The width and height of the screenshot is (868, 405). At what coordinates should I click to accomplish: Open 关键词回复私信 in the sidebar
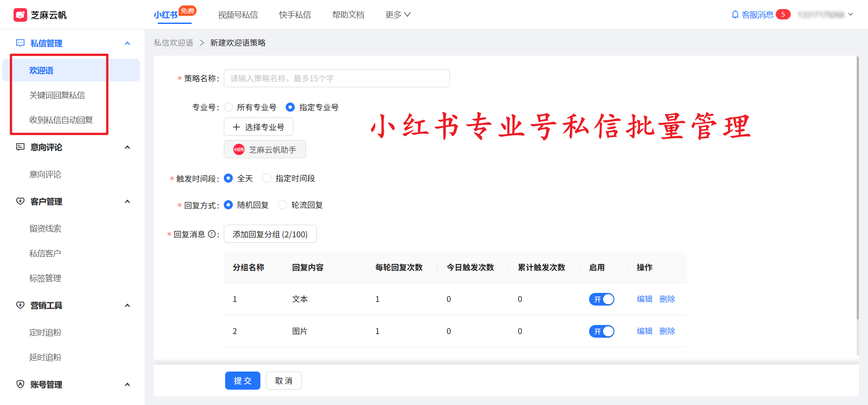point(57,95)
